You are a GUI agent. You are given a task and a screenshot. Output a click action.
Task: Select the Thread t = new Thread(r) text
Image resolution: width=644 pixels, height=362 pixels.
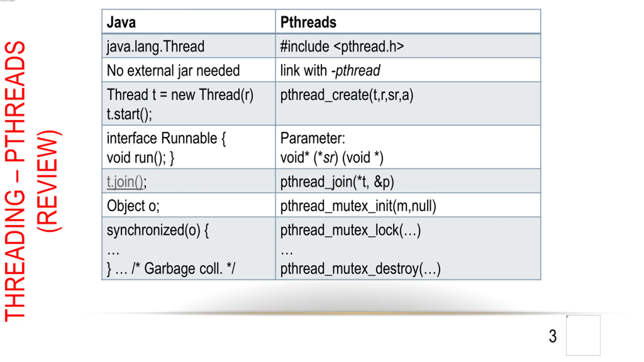pos(180,95)
